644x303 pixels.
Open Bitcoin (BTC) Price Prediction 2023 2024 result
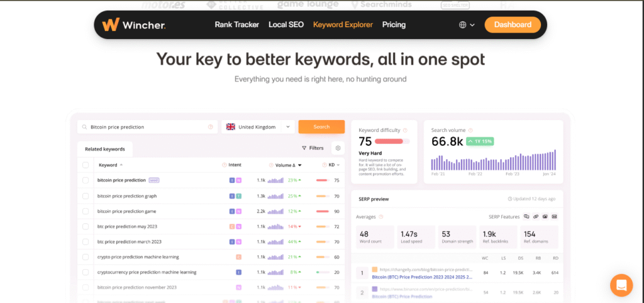(x=422, y=277)
